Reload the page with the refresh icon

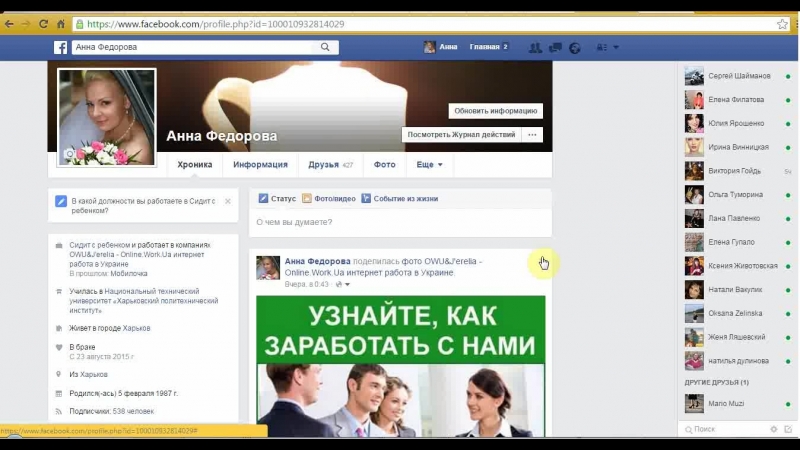[x=43, y=24]
